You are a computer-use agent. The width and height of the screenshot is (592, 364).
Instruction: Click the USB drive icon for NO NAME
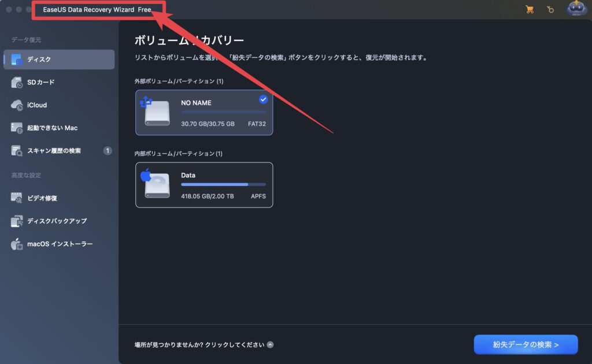pos(156,112)
